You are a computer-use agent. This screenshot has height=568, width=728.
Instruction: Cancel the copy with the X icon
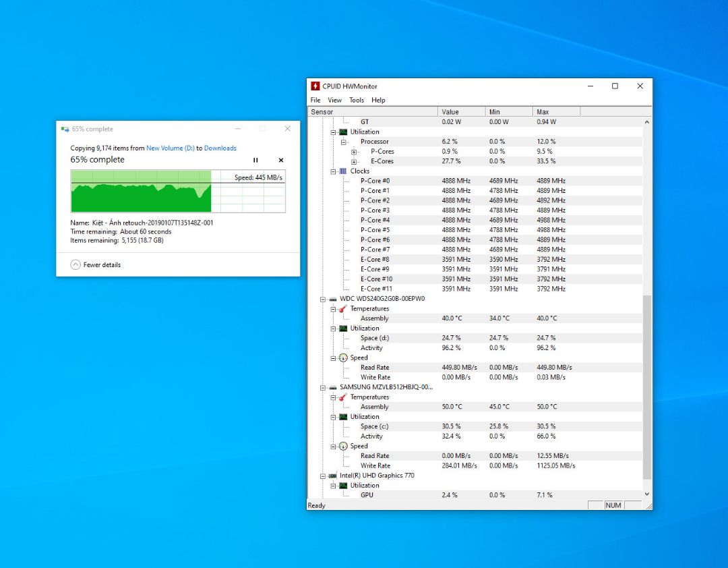(x=281, y=161)
